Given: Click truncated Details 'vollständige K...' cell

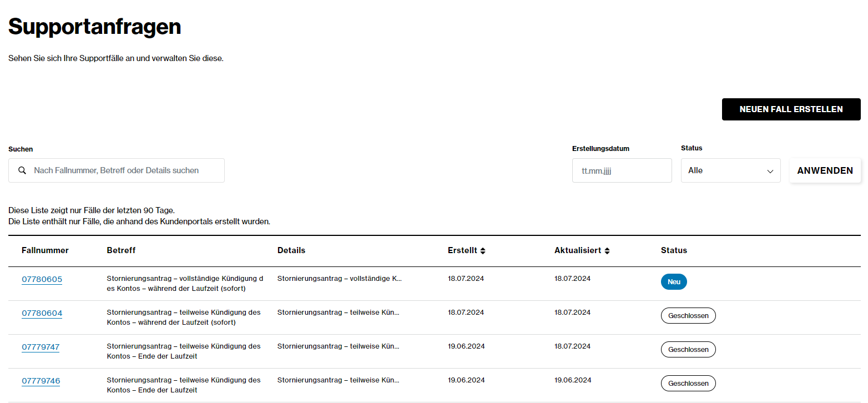Looking at the screenshot, I should [340, 279].
